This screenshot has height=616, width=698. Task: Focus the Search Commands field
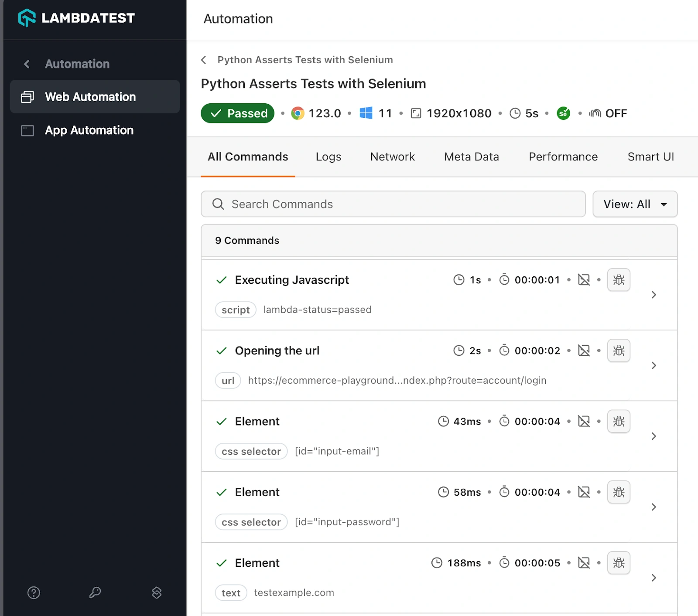[x=393, y=204]
